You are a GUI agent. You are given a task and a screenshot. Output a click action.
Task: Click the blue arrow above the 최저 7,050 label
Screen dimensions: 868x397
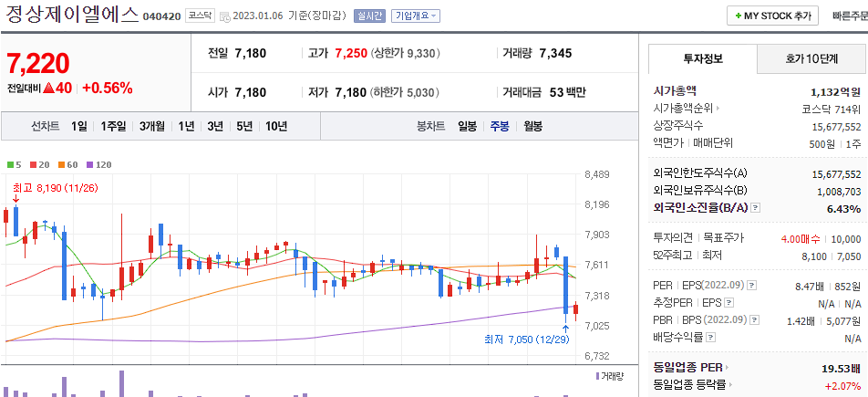[565, 329]
